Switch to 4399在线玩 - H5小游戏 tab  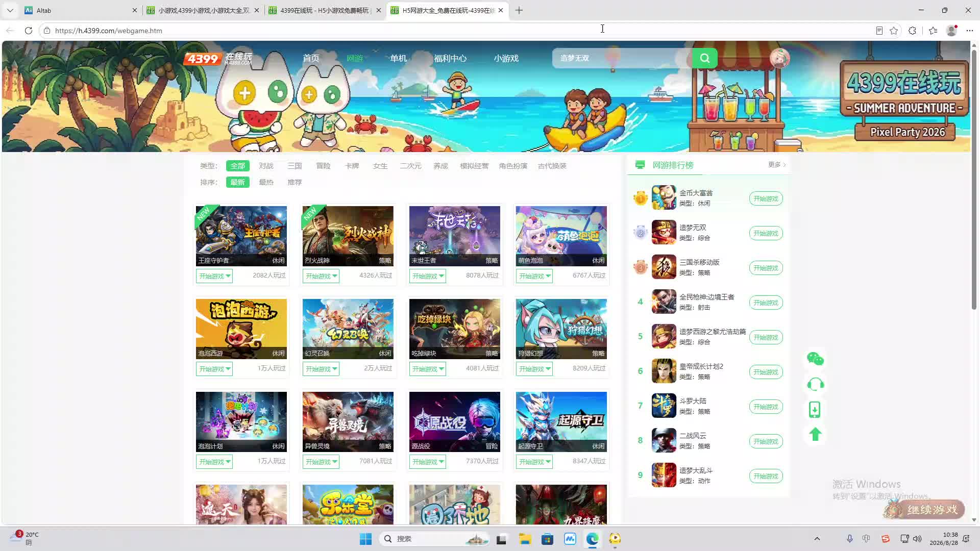pyautogui.click(x=325, y=10)
